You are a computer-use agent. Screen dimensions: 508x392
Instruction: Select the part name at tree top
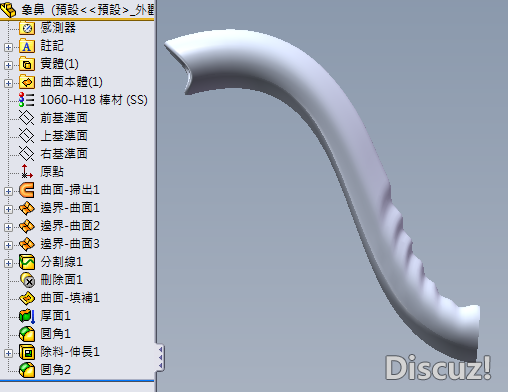point(87,10)
